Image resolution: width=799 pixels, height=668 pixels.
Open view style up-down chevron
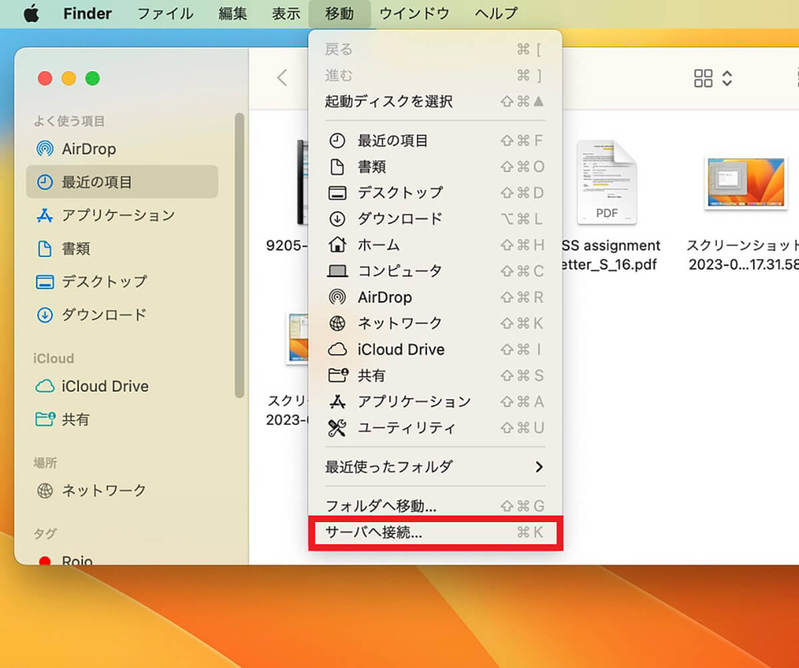click(727, 78)
